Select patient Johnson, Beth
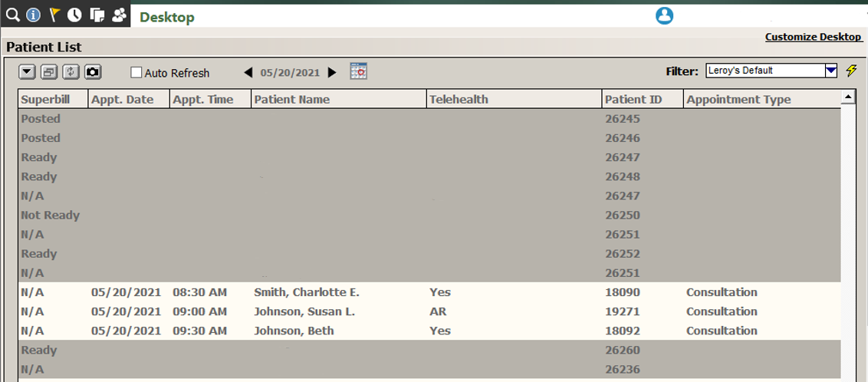This screenshot has height=382, width=868. [294, 331]
